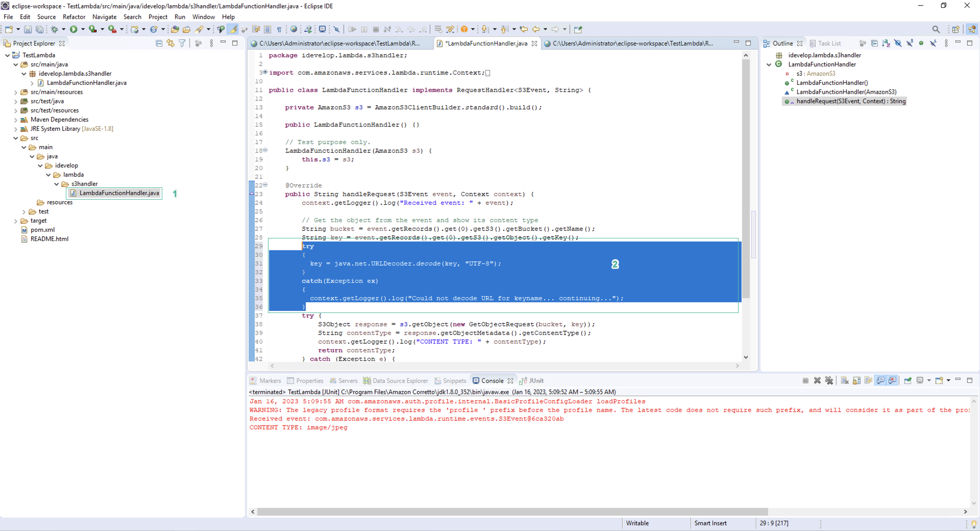Toggle Scroll Lock in the Console

(x=856, y=380)
